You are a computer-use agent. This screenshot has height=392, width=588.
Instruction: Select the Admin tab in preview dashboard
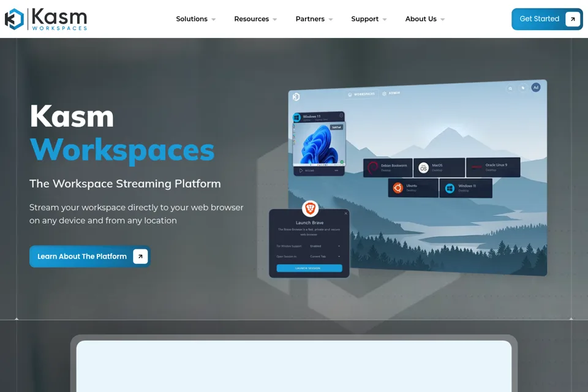click(391, 93)
